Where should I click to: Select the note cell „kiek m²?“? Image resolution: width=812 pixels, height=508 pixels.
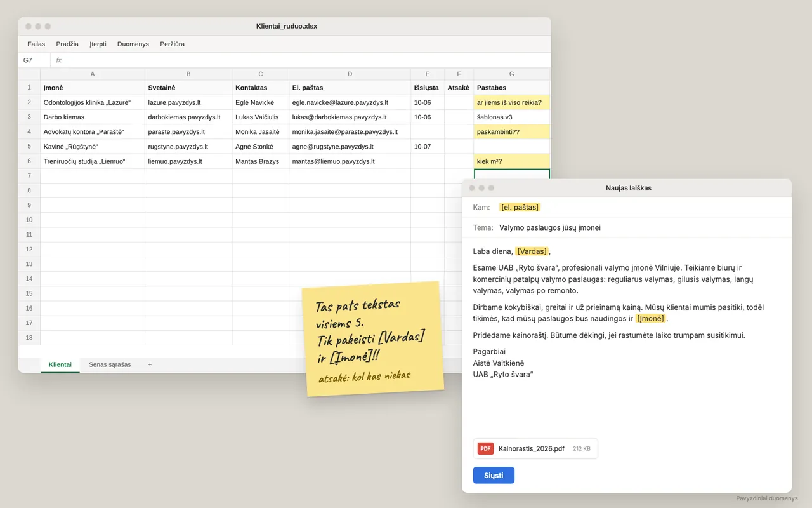tap(512, 161)
